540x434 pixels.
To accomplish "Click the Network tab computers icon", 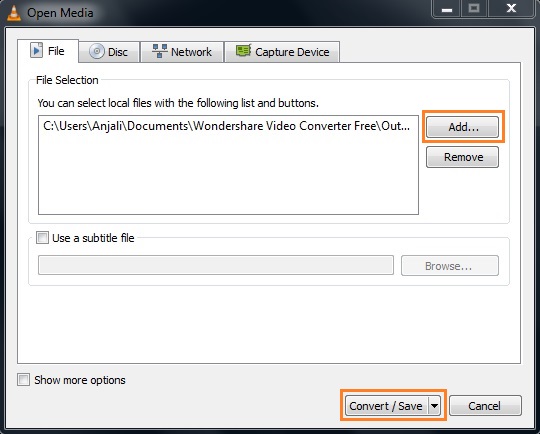I will [x=160, y=51].
